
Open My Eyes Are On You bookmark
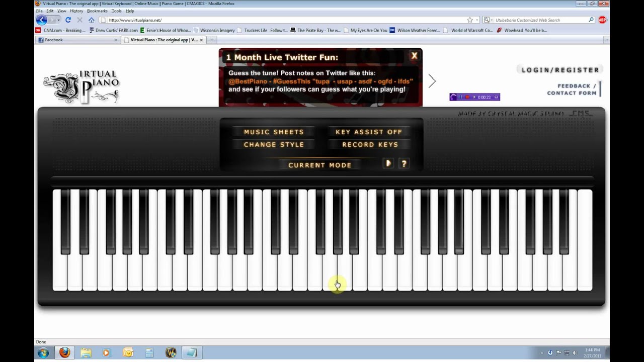365,30
